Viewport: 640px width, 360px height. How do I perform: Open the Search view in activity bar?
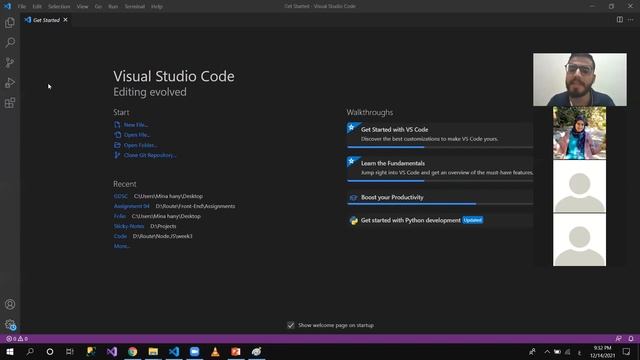tap(10, 42)
